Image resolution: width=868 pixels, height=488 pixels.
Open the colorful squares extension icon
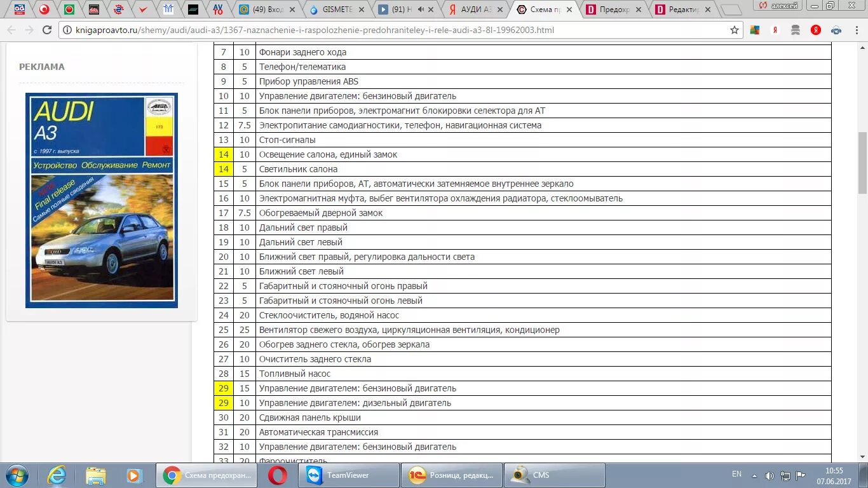755,30
